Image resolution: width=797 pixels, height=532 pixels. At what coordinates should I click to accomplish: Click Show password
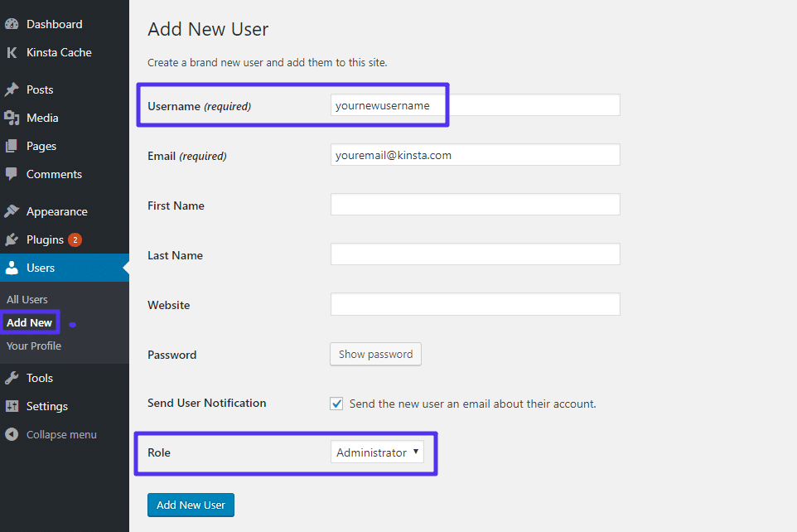tap(375, 354)
